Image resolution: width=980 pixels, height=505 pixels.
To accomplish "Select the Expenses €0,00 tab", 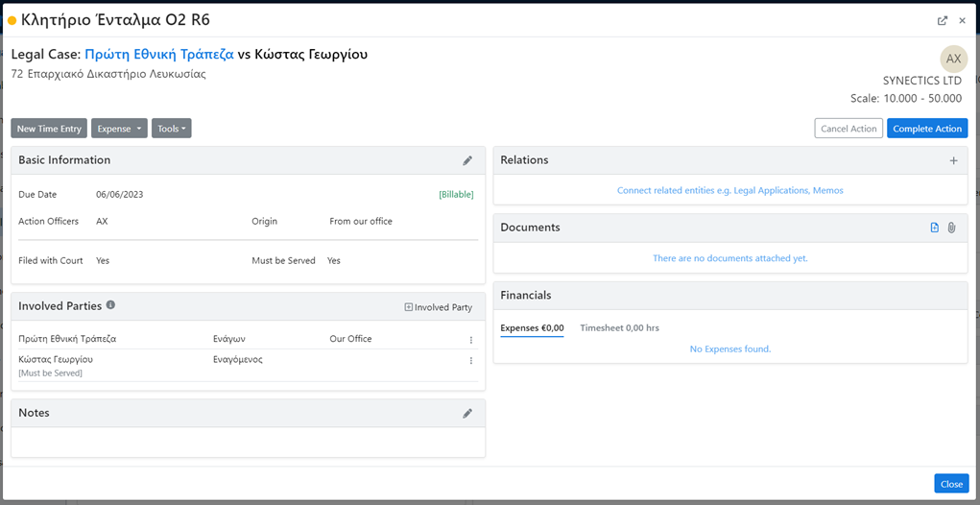I will click(532, 328).
